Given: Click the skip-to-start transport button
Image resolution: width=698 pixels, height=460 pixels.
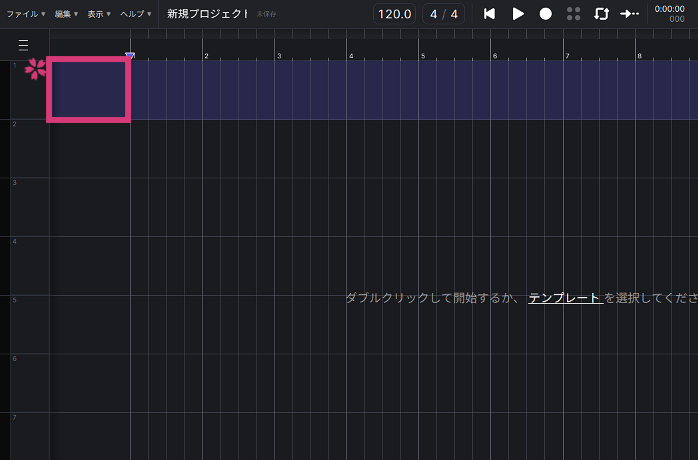Looking at the screenshot, I should pos(489,14).
